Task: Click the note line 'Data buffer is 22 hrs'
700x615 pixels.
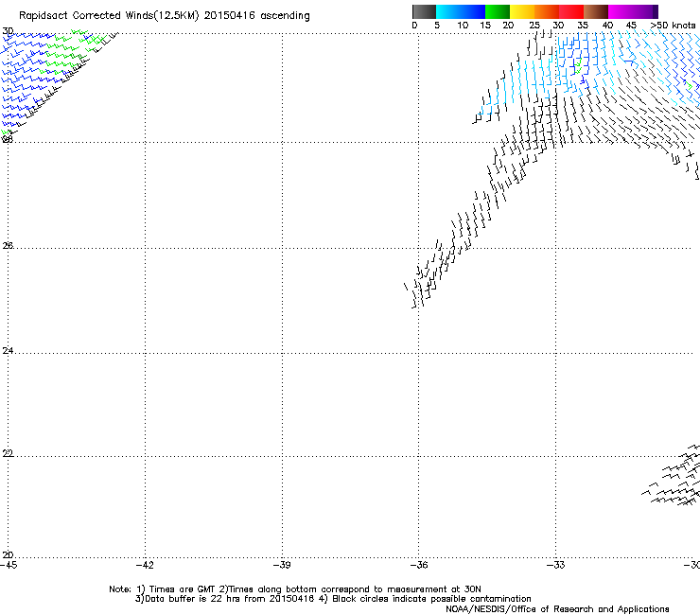Action: pos(193,599)
